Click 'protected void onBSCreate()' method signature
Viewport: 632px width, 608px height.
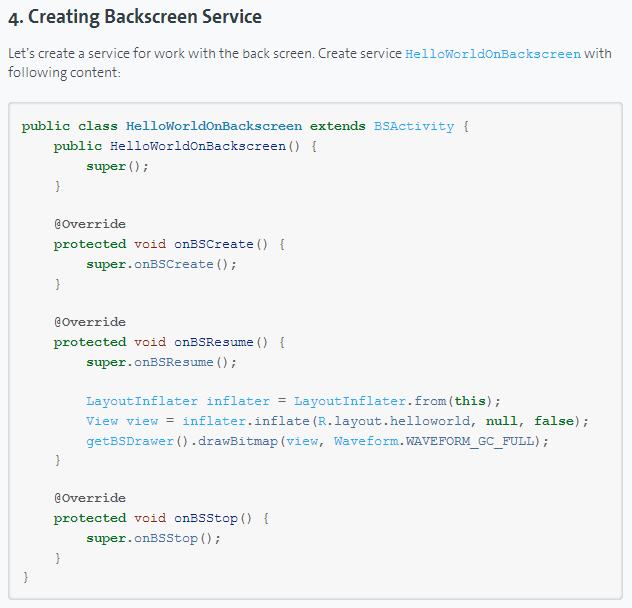(169, 244)
